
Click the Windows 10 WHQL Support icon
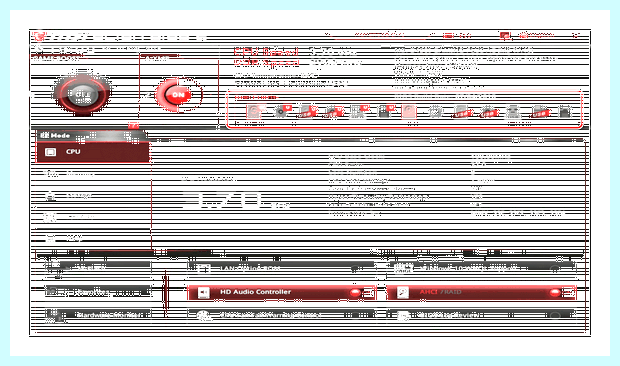pos(403,269)
